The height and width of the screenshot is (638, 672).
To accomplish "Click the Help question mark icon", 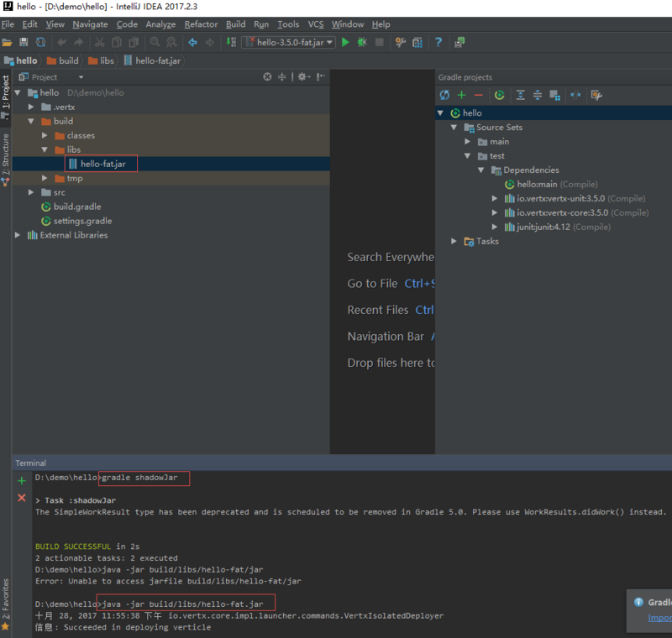I will click(x=438, y=42).
